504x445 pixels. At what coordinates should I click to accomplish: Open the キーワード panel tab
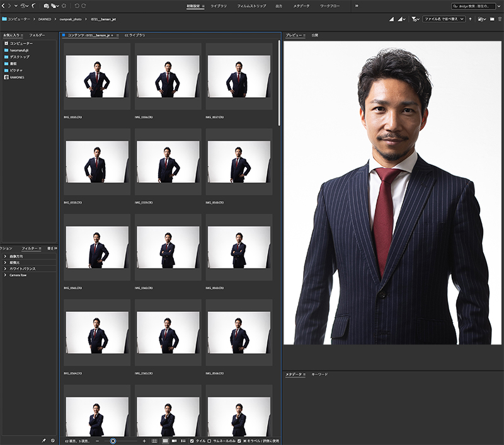(320, 374)
